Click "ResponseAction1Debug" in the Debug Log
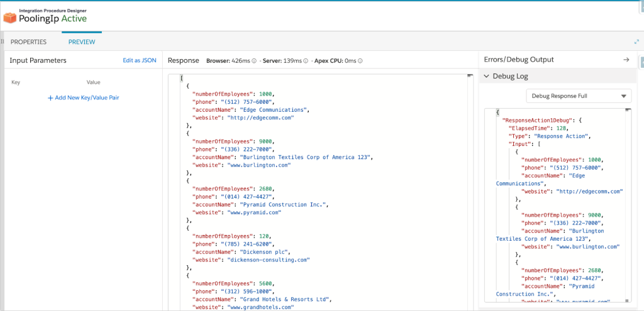 [x=537, y=121]
